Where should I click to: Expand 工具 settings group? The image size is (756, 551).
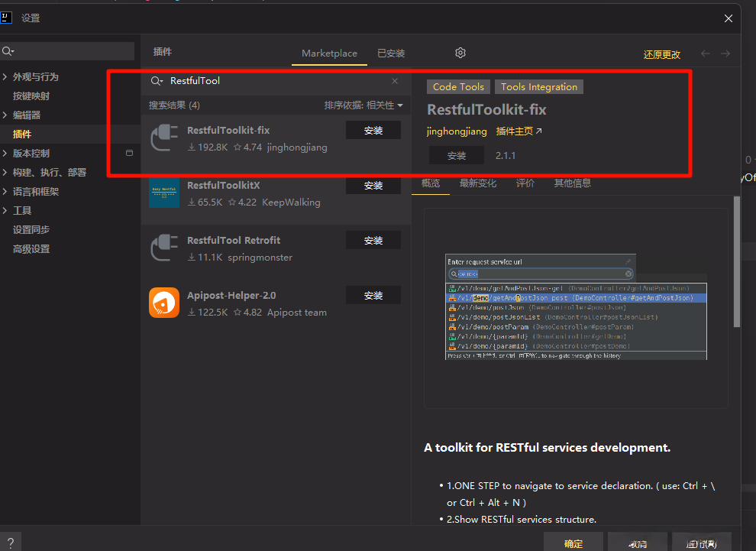click(x=5, y=210)
